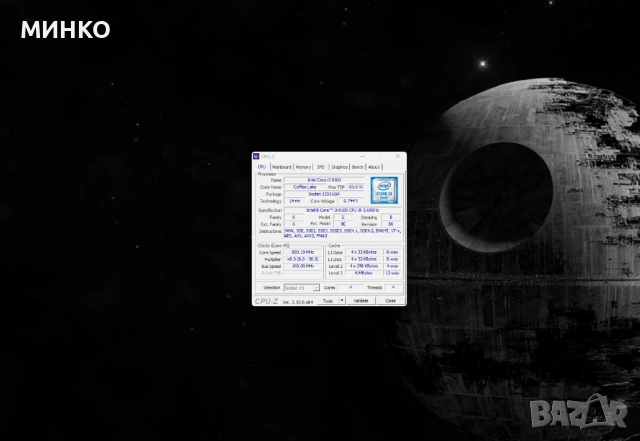
Task: Click the Core Speed MHz value
Action: pos(302,252)
